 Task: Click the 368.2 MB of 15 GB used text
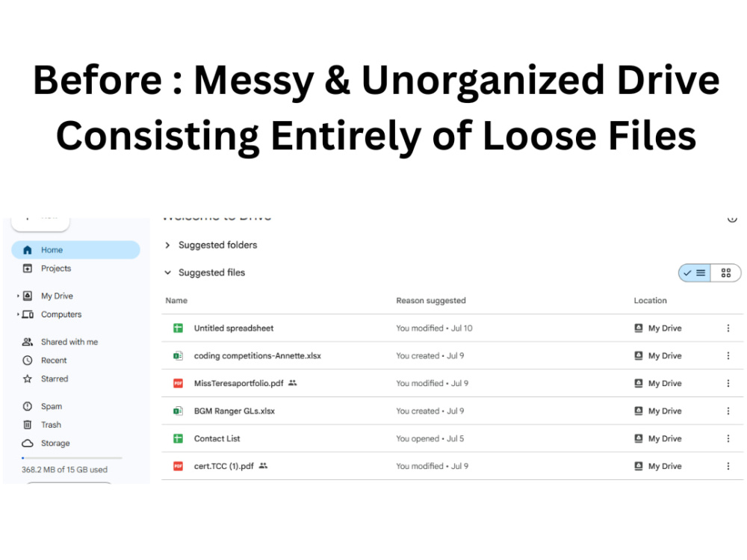tap(64, 470)
